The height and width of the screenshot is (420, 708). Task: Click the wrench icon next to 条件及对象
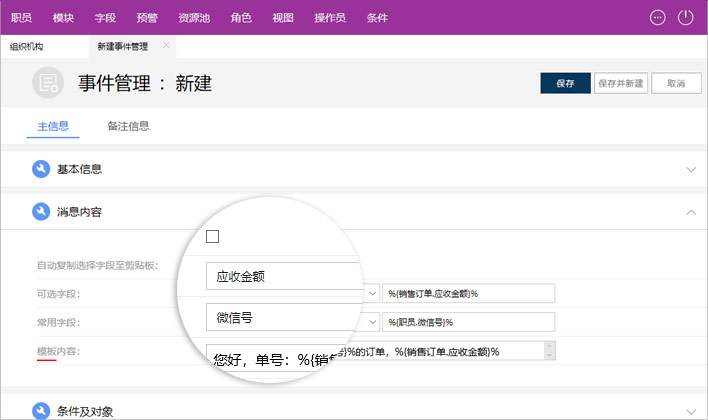pyautogui.click(x=41, y=410)
